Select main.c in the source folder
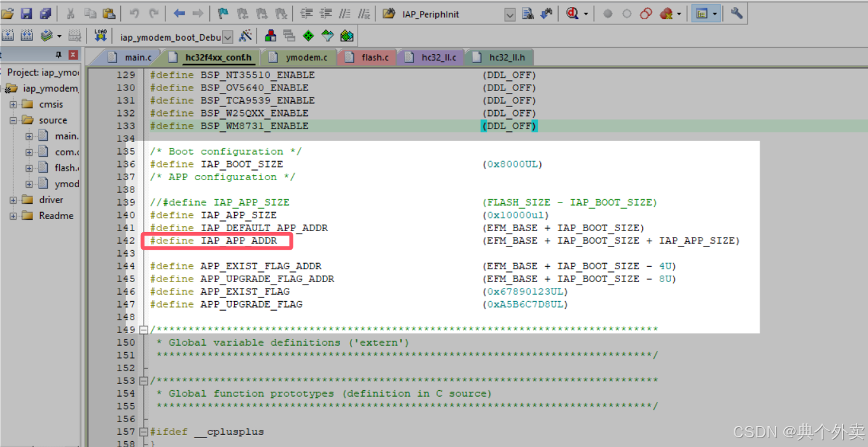Image resolution: width=868 pixels, height=447 pixels. click(x=66, y=136)
